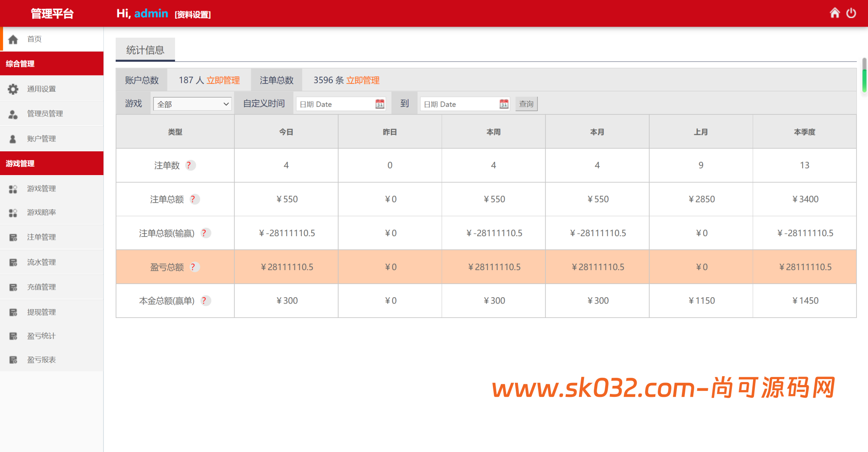The width and height of the screenshot is (868, 452).
Task: Click the icon beside 盈亏报表
Action: [13, 360]
